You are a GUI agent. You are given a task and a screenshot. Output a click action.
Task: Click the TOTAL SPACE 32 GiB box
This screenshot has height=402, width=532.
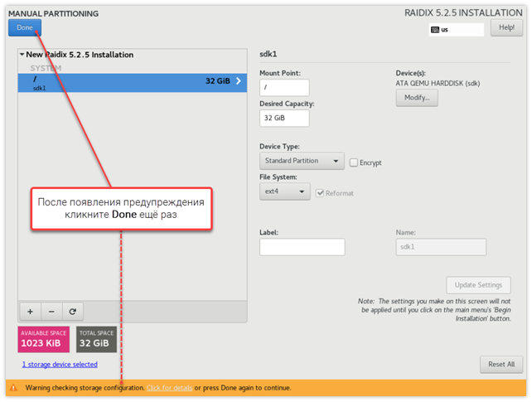(96, 339)
